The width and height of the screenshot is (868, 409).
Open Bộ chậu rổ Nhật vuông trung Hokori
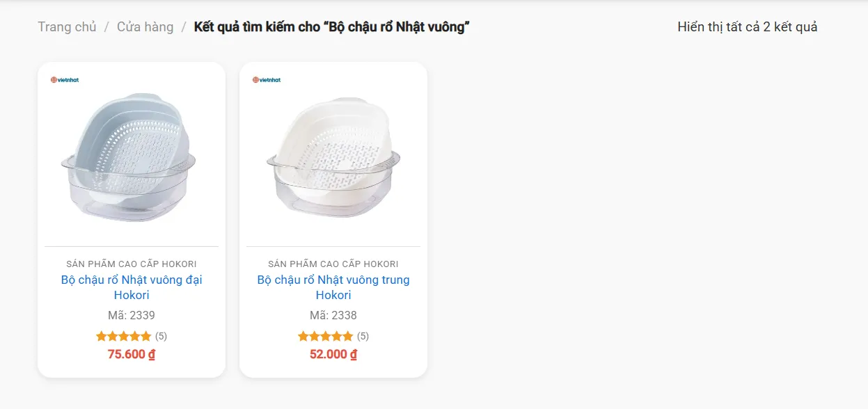[333, 287]
